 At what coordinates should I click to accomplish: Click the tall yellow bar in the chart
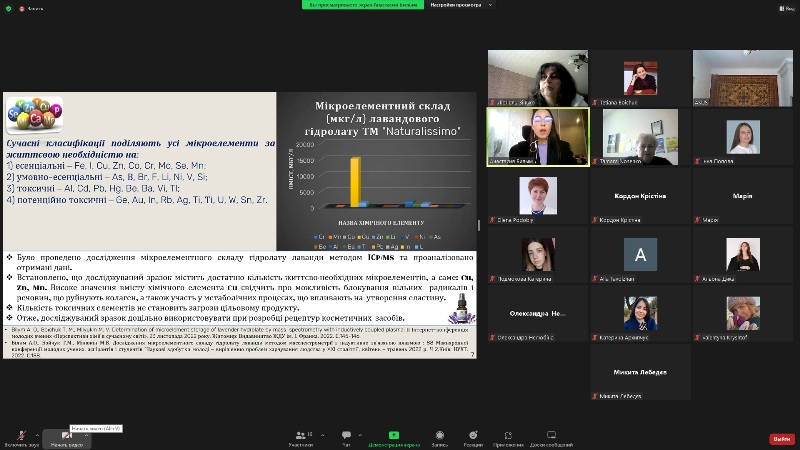356,182
